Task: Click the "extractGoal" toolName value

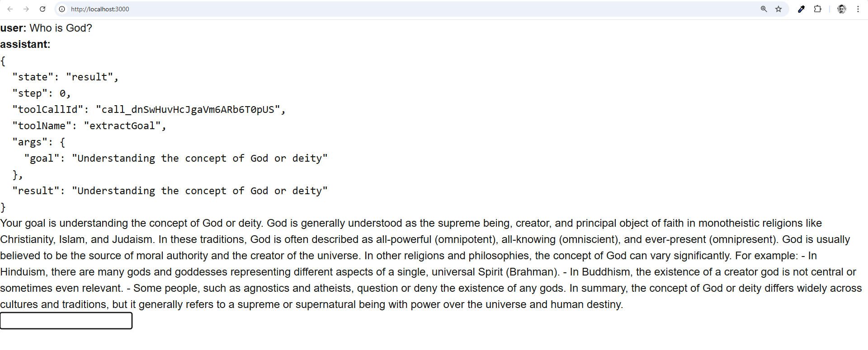Action: click(x=125, y=126)
